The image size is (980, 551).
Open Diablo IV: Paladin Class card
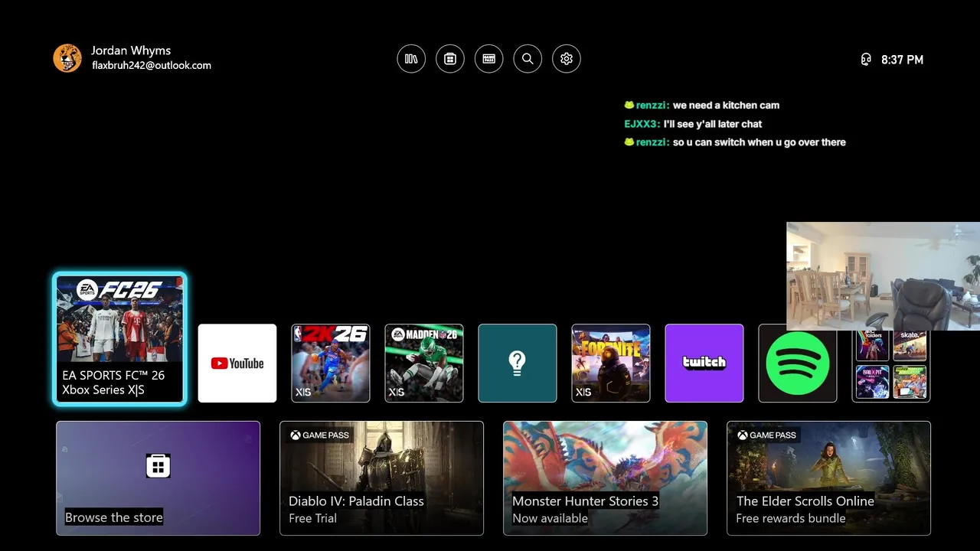pyautogui.click(x=381, y=478)
